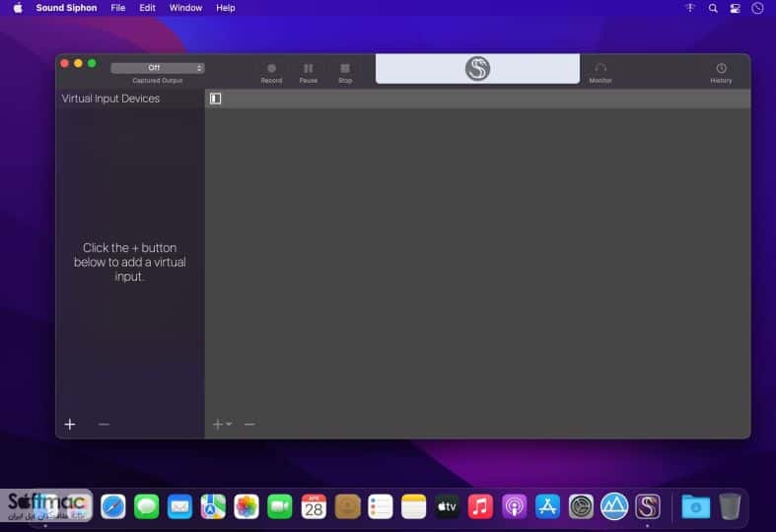This screenshot has height=532, width=776.
Task: Click the Wi-Fi status icon in menu bar
Action: pyautogui.click(x=690, y=8)
